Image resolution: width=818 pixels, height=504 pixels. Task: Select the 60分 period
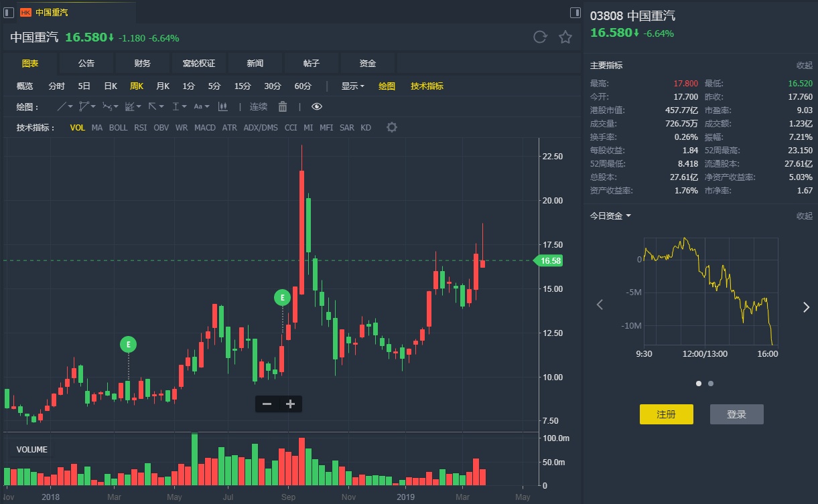[x=303, y=86]
